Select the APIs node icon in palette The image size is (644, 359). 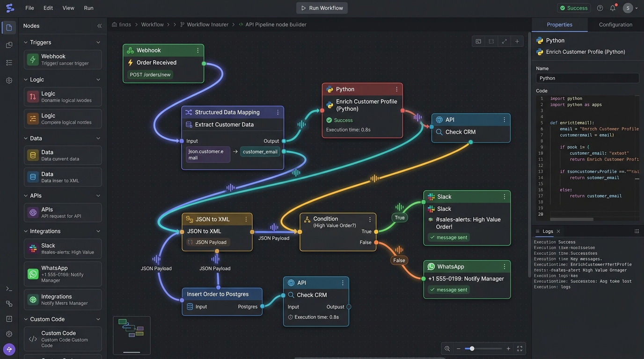tap(33, 213)
